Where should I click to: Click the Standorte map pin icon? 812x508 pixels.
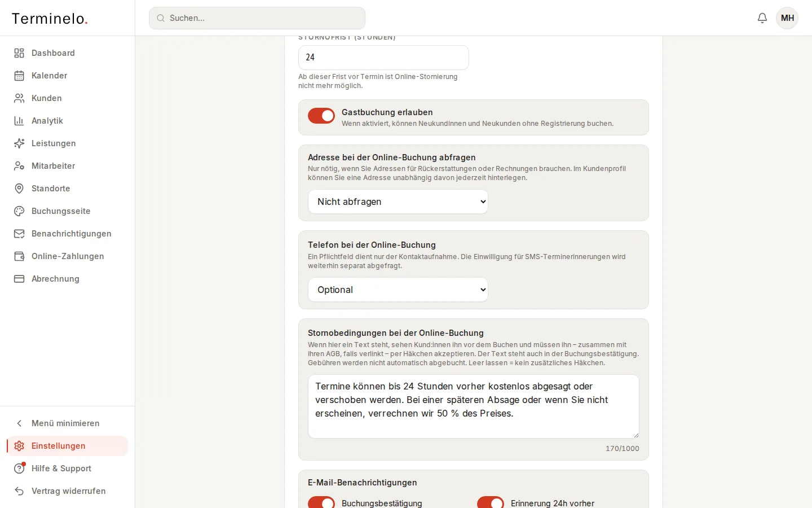19,189
